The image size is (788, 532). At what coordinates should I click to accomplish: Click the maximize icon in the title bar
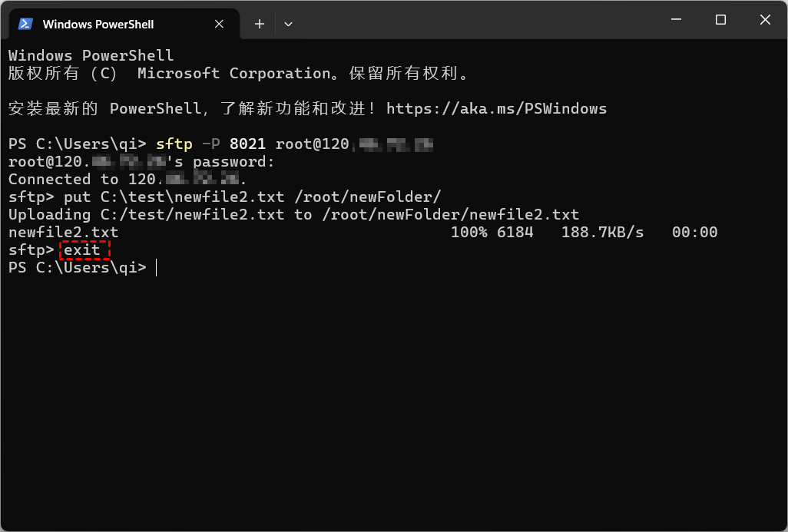pos(720,20)
